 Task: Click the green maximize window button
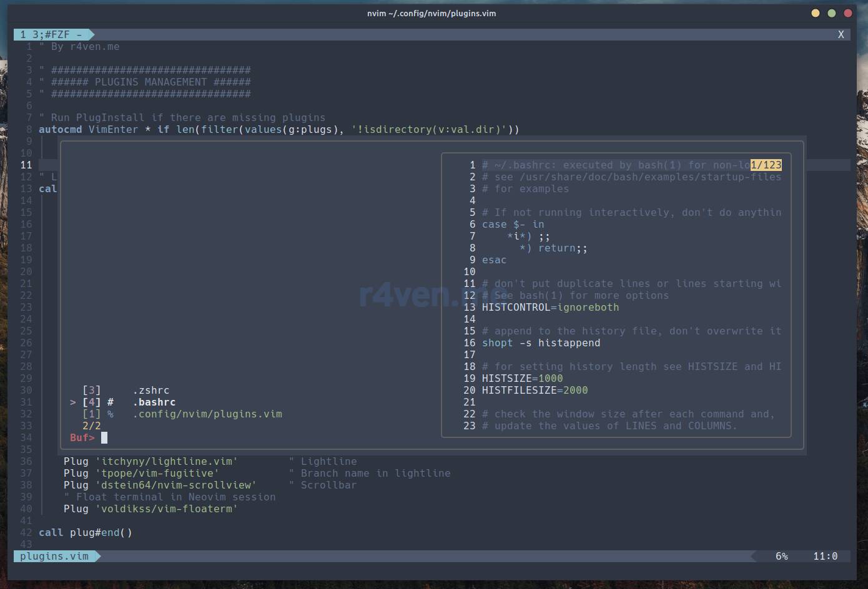pos(831,13)
